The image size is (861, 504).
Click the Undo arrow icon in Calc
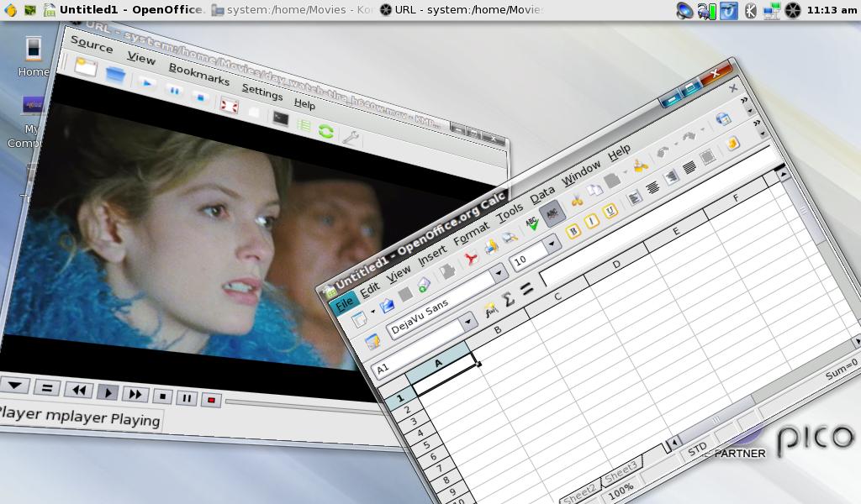pyautogui.click(x=663, y=153)
